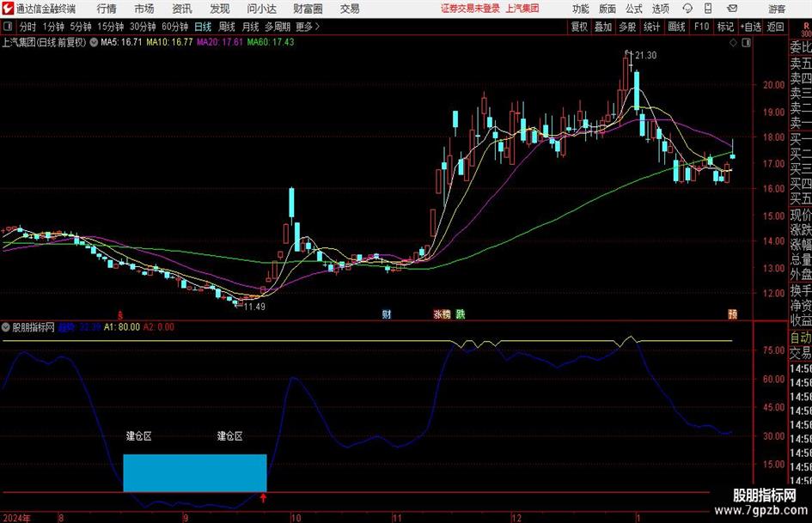Click the 2024年 time axis label
Screen dimensions: 812x523
(x=16, y=517)
